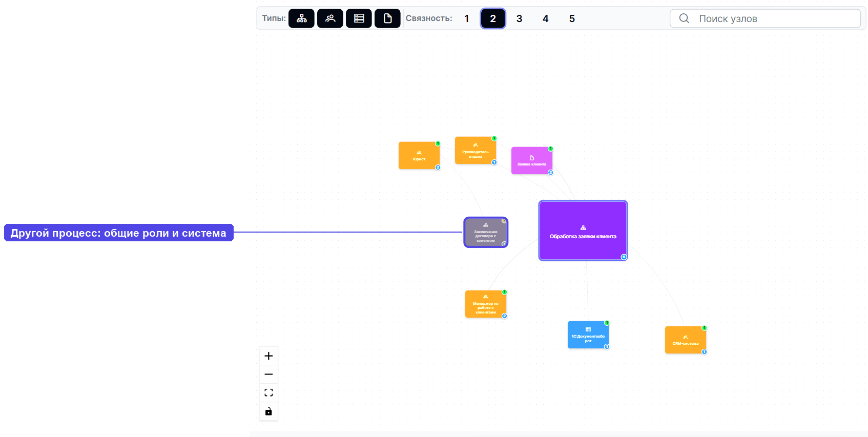Focus the 'Поиск узлов' search field
The width and height of the screenshot is (868, 437).
[x=765, y=18]
